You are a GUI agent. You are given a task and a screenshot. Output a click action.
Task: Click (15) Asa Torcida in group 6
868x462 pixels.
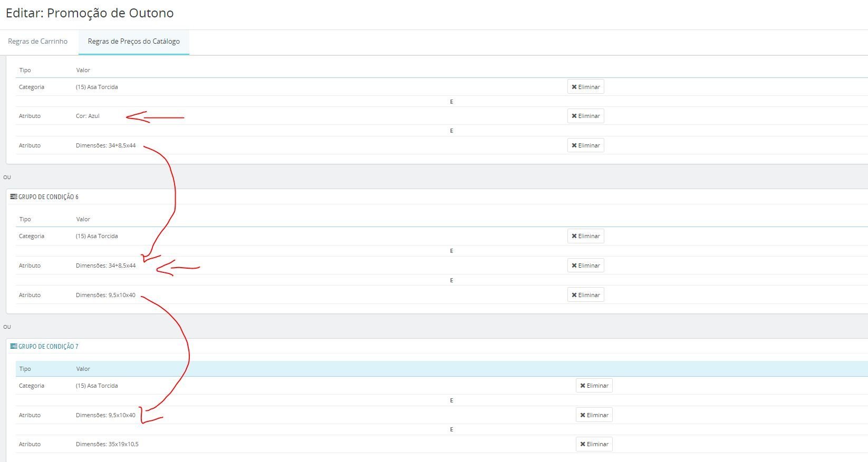pyautogui.click(x=97, y=236)
